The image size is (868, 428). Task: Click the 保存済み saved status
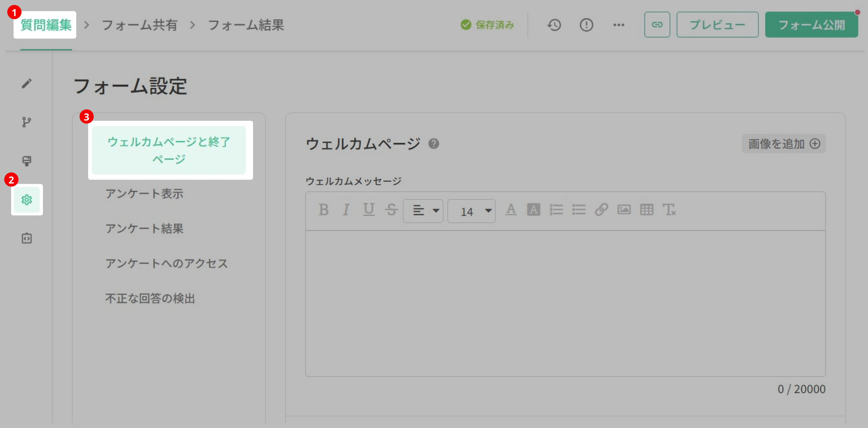click(487, 25)
